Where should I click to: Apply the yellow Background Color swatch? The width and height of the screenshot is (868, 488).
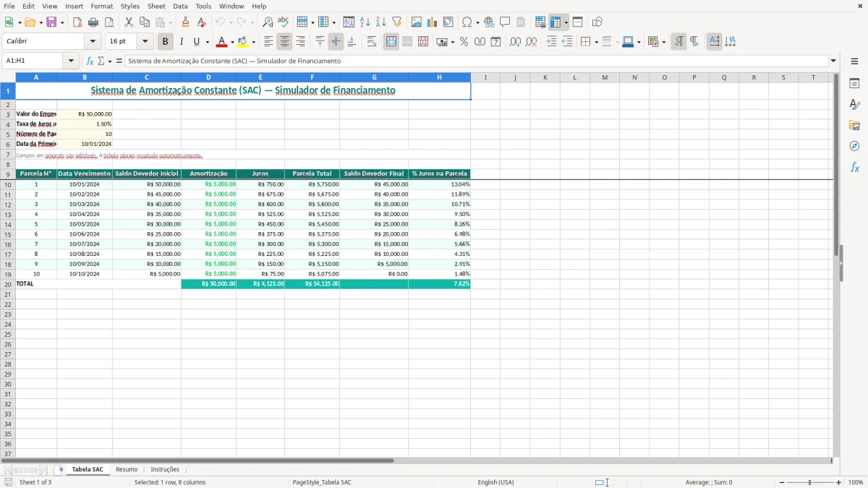[x=244, y=42]
